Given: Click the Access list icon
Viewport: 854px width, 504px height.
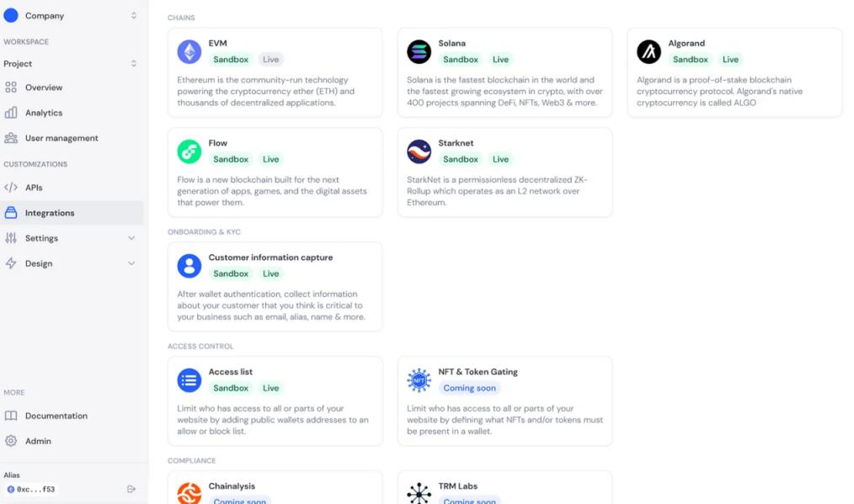Looking at the screenshot, I should [189, 380].
